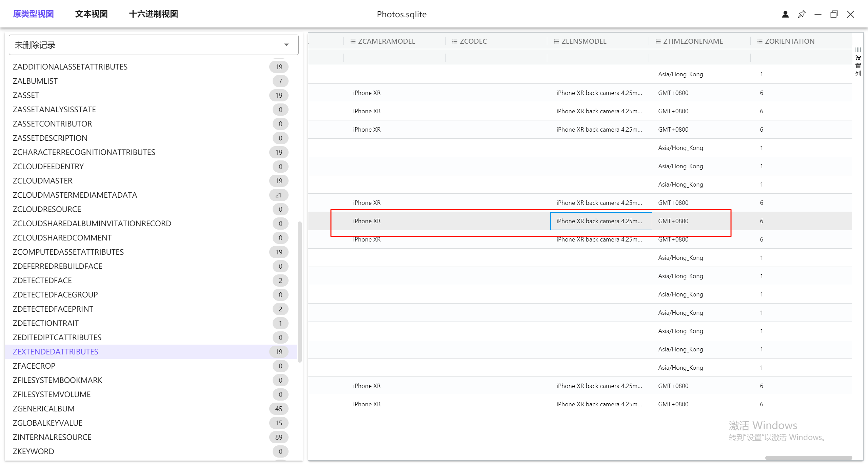The height and width of the screenshot is (464, 868).
Task: Click the data grid horizontal scrollbar
Action: pos(808,458)
